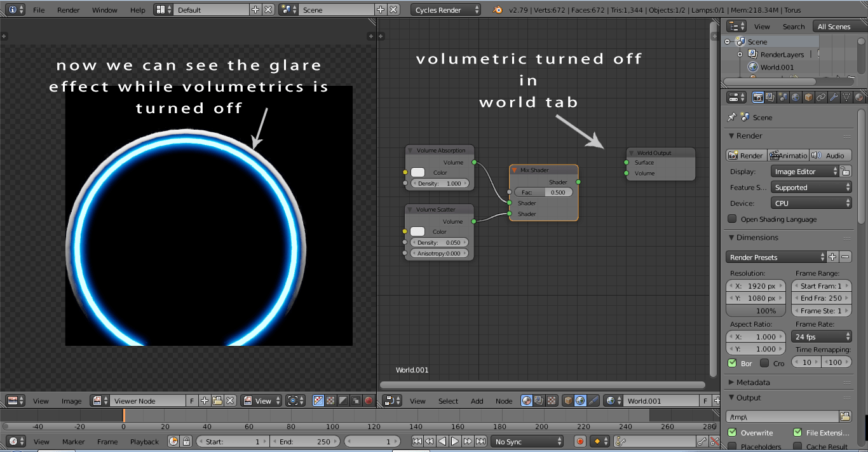The height and width of the screenshot is (452, 868).
Task: Select the World properties tab icon
Action: (795, 97)
